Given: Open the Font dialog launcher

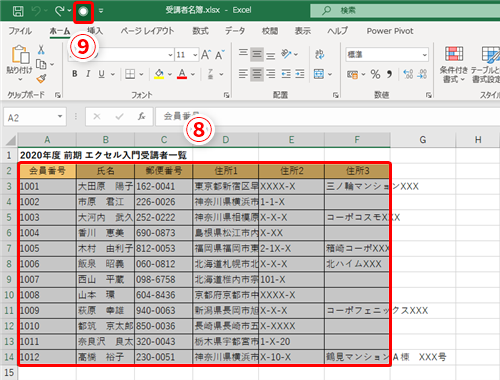Looking at the screenshot, I should coord(227,95).
